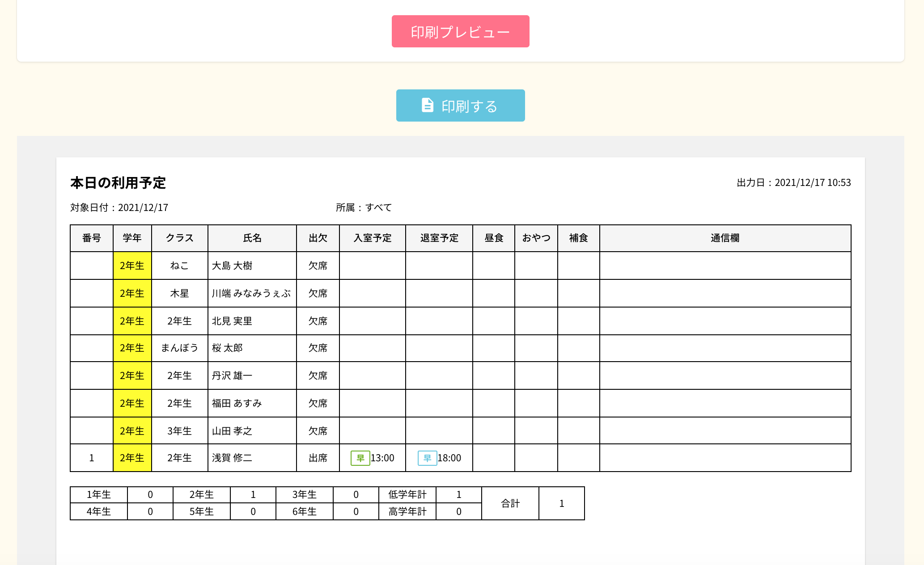Screen dimensions: 924x565
Task: Select the 退室予定 column header
Action: click(x=439, y=238)
